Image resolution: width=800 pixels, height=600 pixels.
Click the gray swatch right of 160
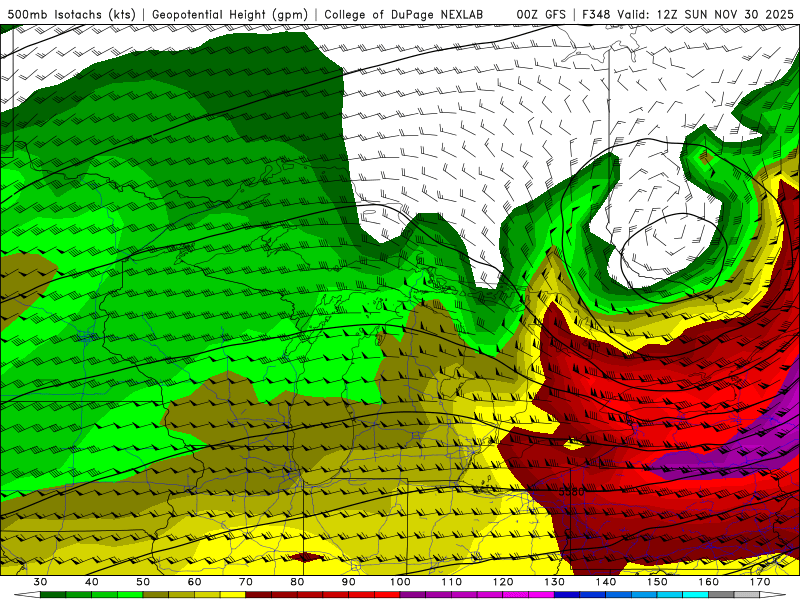[x=721, y=595]
